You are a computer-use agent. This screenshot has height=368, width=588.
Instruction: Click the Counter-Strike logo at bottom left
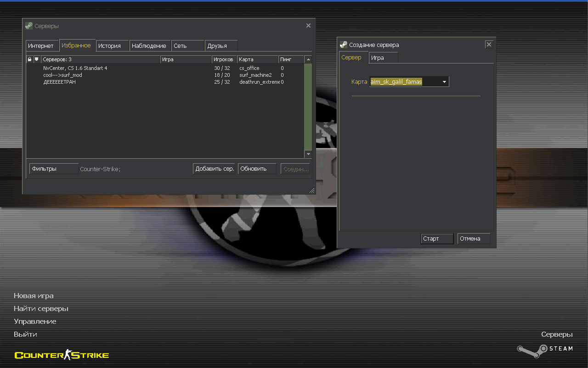62,355
